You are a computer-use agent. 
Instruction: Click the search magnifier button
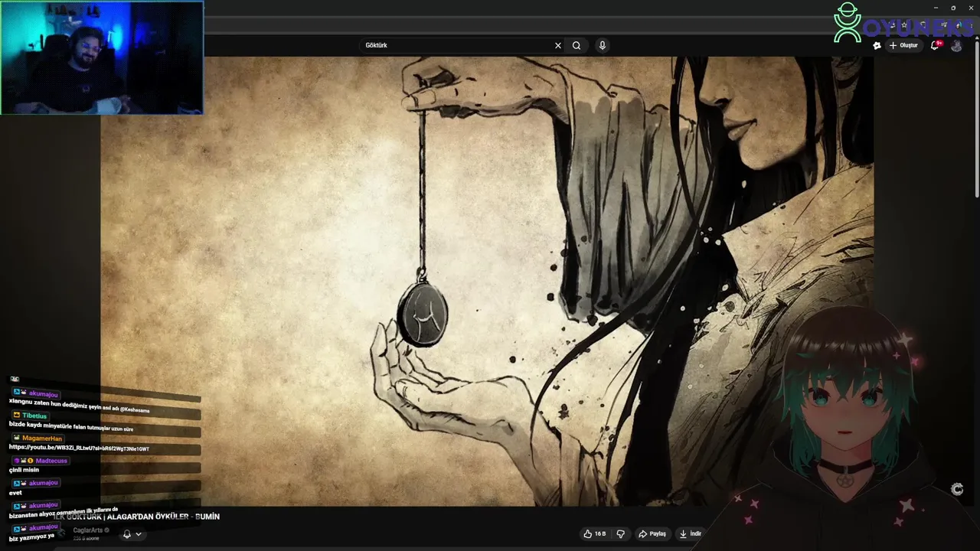pyautogui.click(x=577, y=45)
